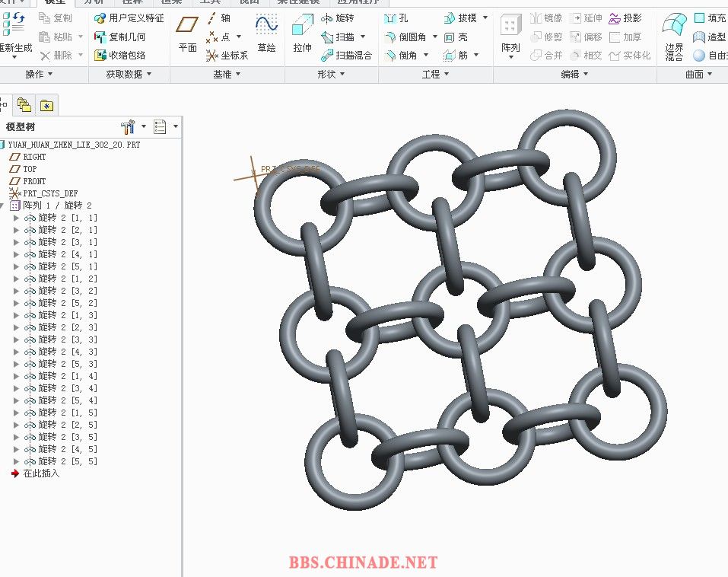Open the 形状 group dropdown
Viewport: 728px width, 577px height.
(x=331, y=74)
